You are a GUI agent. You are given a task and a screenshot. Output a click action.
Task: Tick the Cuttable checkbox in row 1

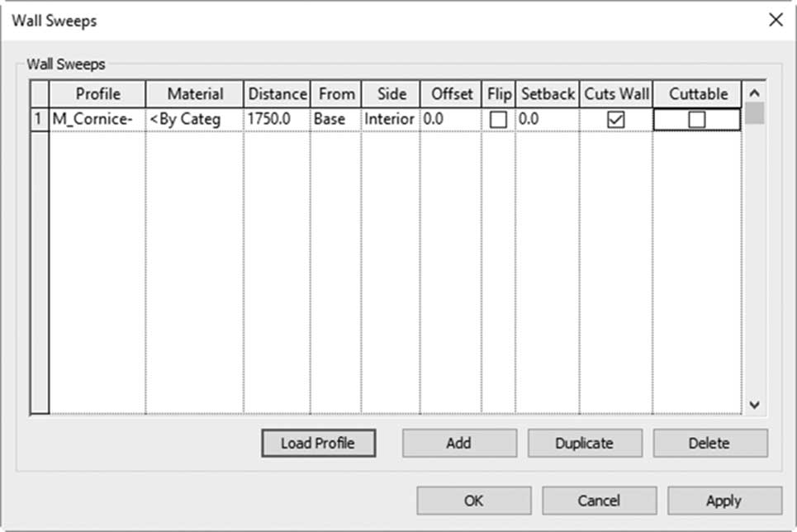[x=696, y=120]
